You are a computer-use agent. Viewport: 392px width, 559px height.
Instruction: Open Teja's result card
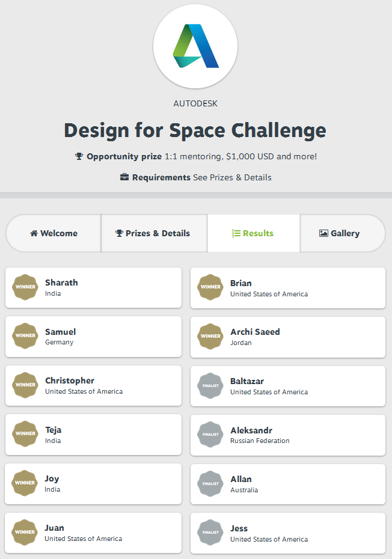pyautogui.click(x=93, y=435)
